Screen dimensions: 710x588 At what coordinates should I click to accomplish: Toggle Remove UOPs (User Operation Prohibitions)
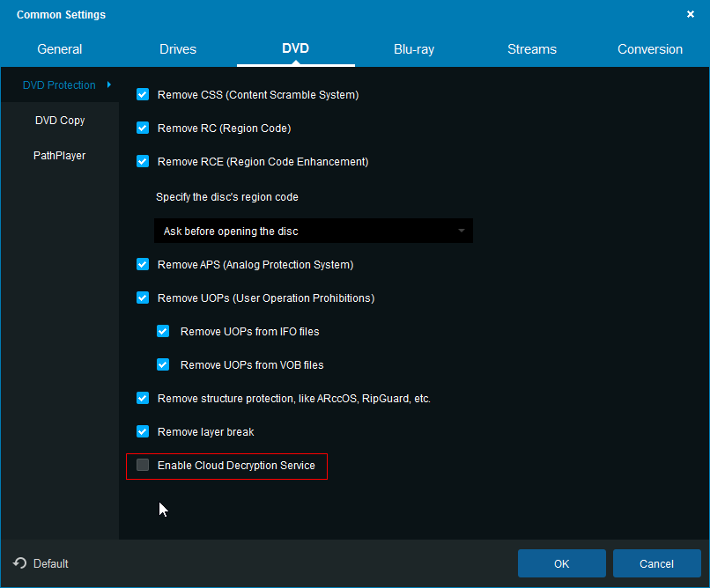tap(143, 298)
